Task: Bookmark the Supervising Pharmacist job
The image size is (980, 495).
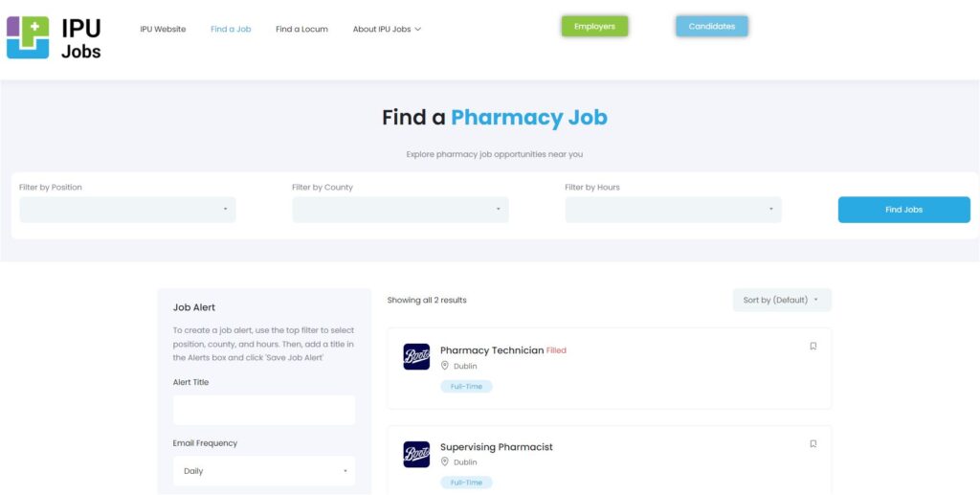Action: (813, 443)
